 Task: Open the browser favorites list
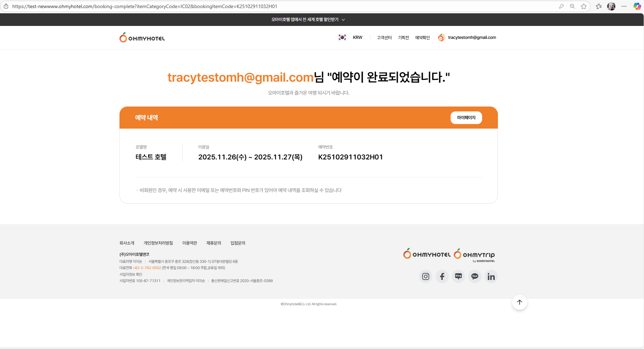(599, 6)
